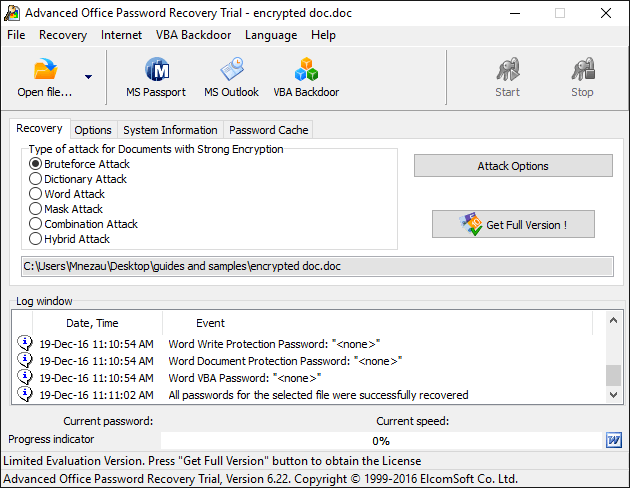This screenshot has height=488, width=630.
Task: Click the Word document icon beside progress bar
Action: [614, 440]
